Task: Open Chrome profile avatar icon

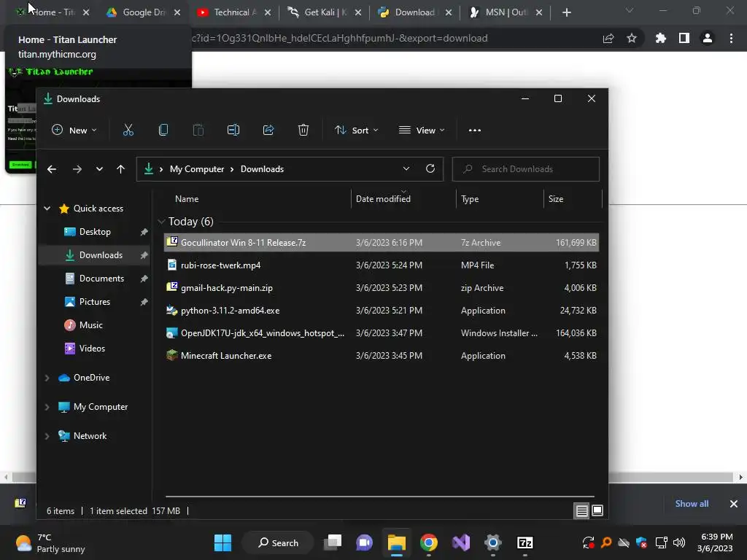Action: pyautogui.click(x=708, y=38)
